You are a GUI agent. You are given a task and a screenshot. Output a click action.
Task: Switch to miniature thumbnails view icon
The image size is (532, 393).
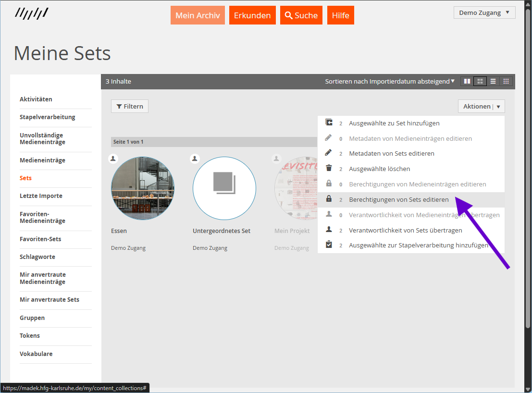506,81
